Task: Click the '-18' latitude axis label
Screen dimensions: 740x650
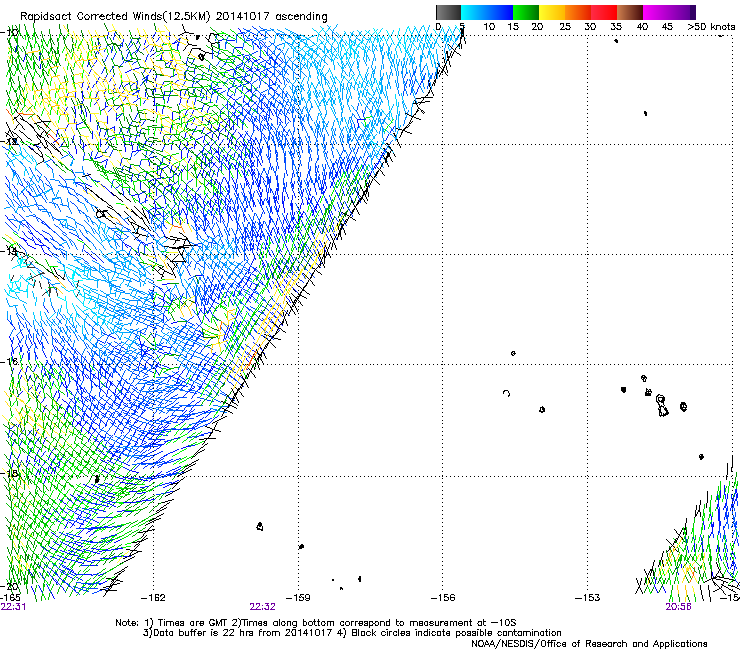Action: pos(9,473)
